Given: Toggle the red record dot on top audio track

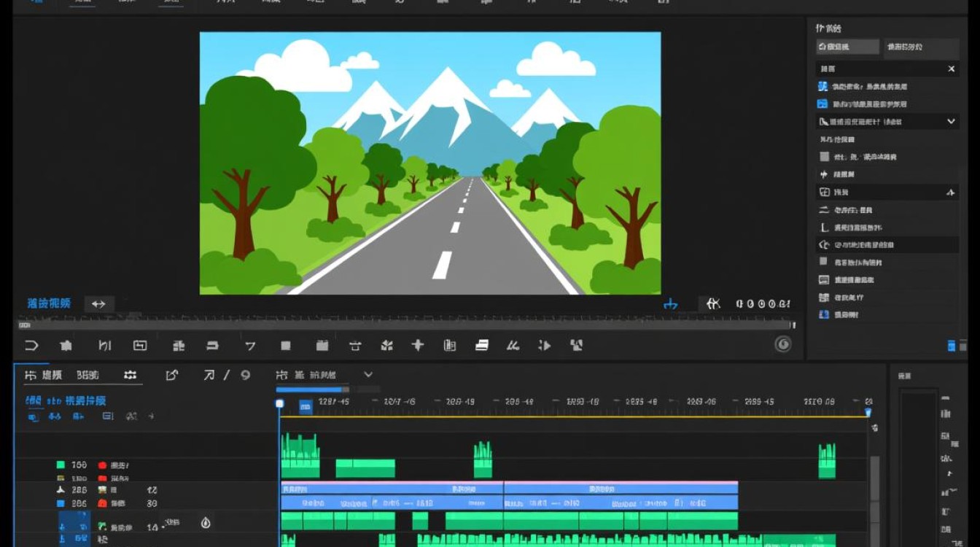Looking at the screenshot, I should 102,465.
